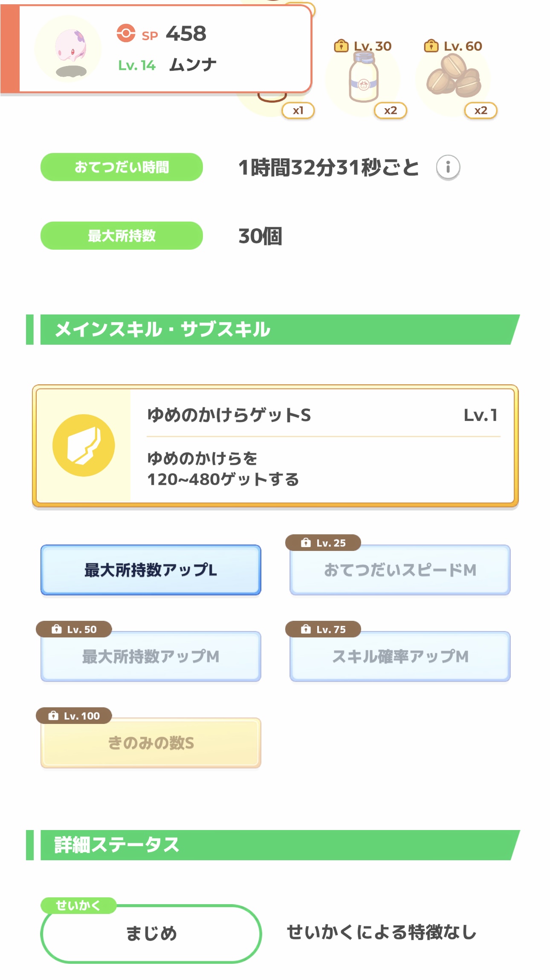Tap the lock icon above Lv. 30

tap(341, 46)
